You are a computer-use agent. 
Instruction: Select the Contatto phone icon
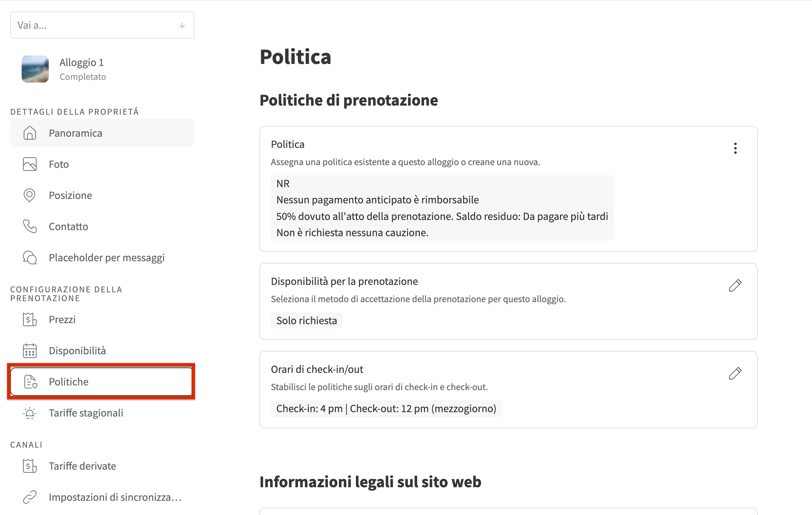[x=30, y=226]
